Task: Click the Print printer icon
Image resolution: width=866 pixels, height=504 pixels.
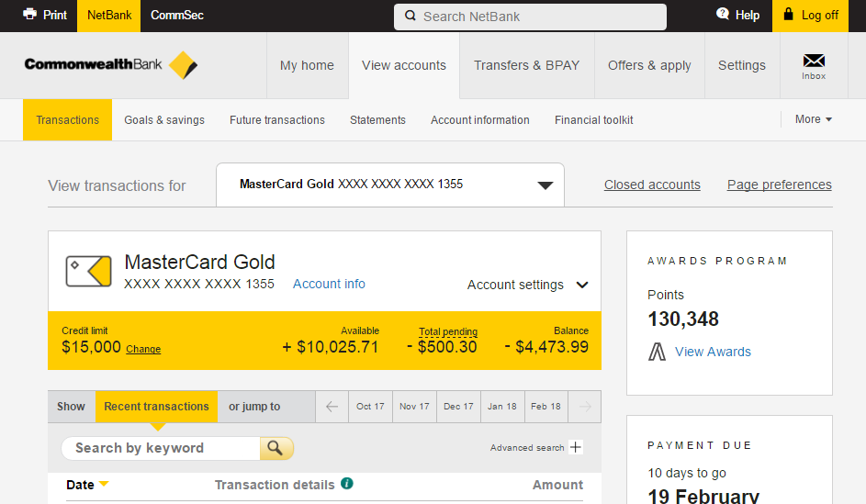Action: [x=29, y=15]
